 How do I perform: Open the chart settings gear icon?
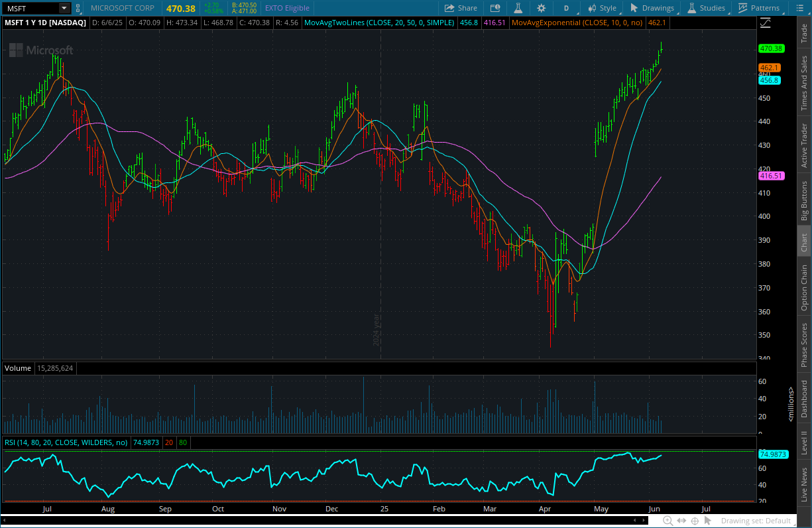(542, 8)
